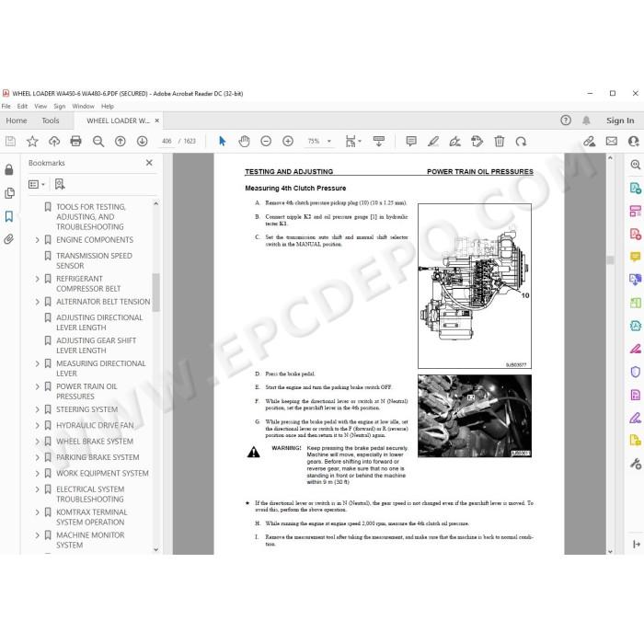The width and height of the screenshot is (644, 644).
Task: Open Protect shield tool in right pane
Action: pyautogui.click(x=636, y=372)
